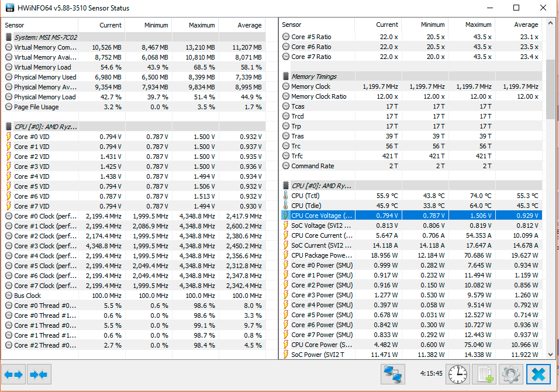Open sensor settings gear icon
The height and width of the screenshot is (392, 559).
point(511,374)
